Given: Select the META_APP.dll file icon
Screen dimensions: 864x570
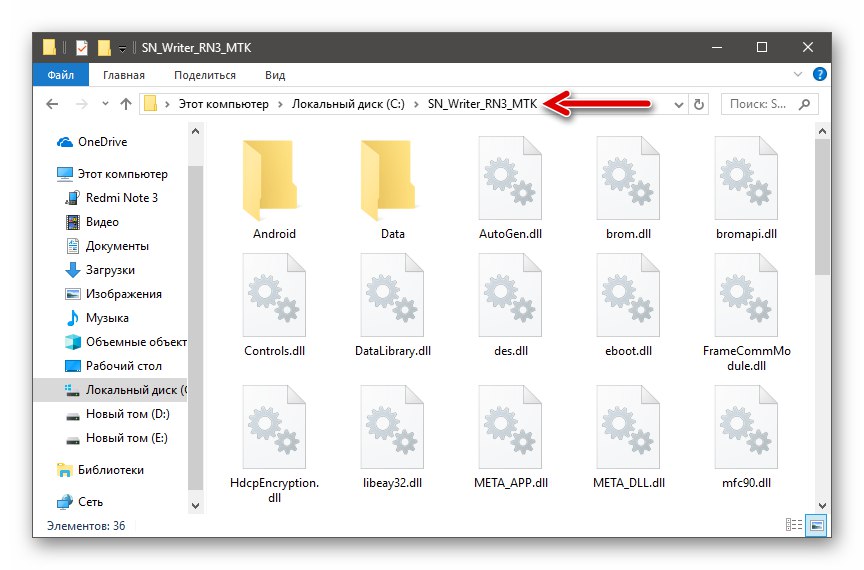Looking at the screenshot, I should tap(510, 427).
